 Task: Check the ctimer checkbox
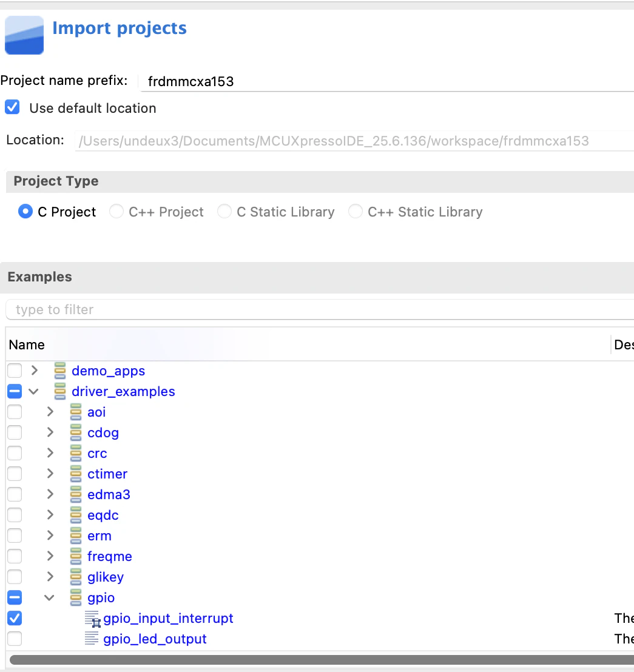pyautogui.click(x=15, y=474)
